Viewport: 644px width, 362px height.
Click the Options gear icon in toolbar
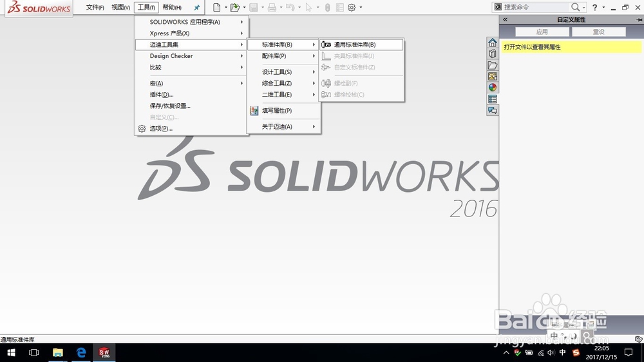352,7
